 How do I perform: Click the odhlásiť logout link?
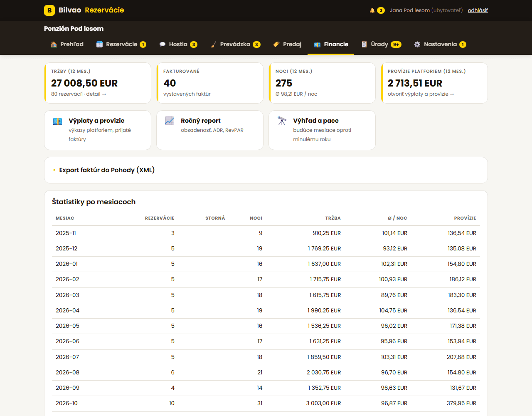click(x=478, y=10)
